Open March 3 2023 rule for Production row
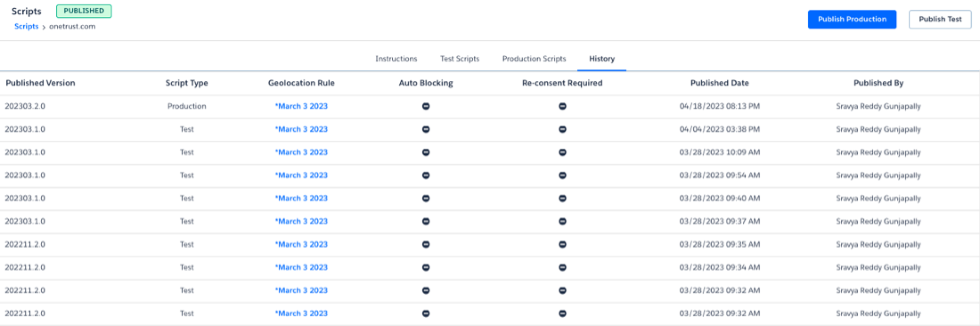Viewport: 980px width, 326px height. tap(301, 106)
